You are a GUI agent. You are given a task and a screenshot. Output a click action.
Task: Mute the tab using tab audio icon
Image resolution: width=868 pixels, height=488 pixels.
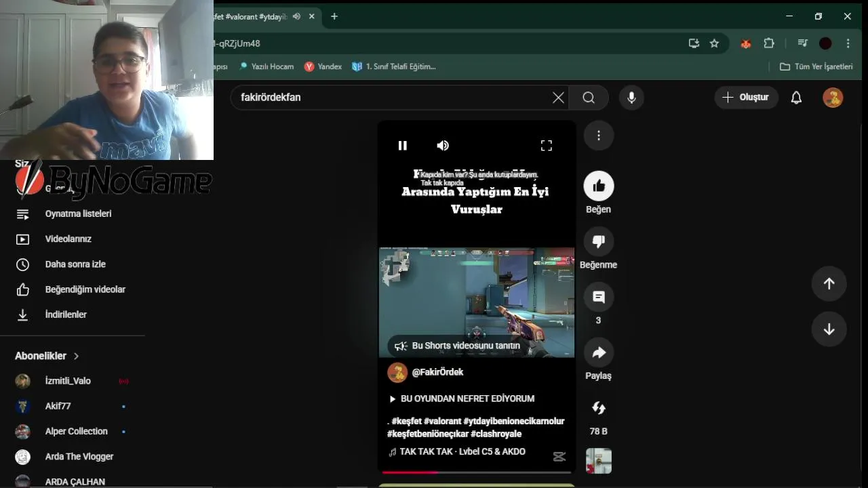tap(296, 16)
